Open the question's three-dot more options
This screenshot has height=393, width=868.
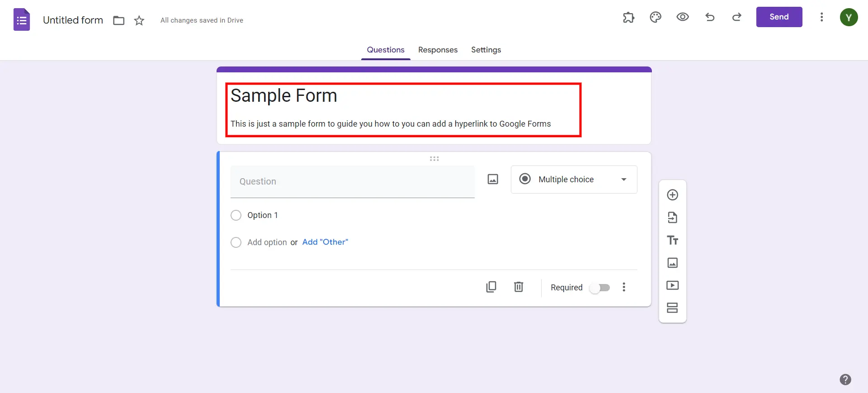point(624,287)
